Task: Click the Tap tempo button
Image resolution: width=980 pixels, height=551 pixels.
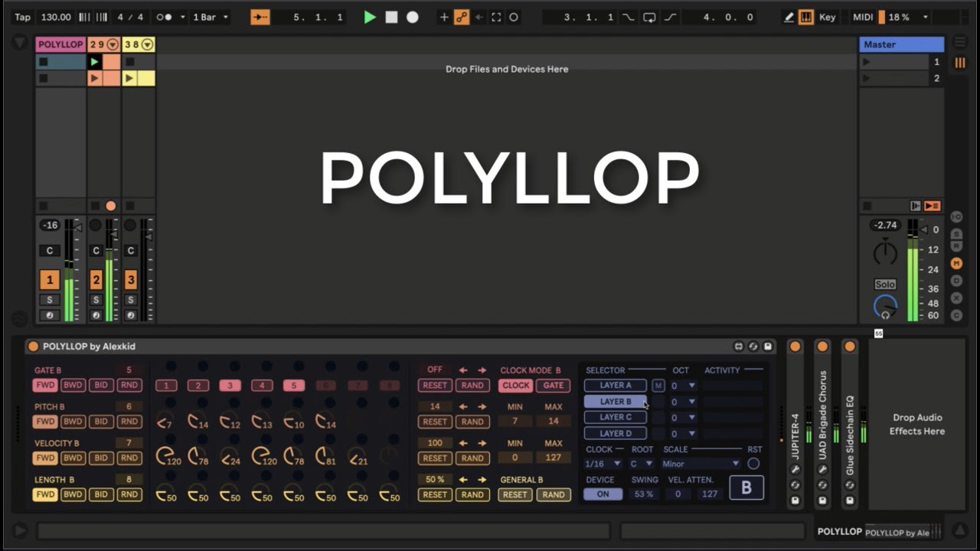Action: click(23, 17)
